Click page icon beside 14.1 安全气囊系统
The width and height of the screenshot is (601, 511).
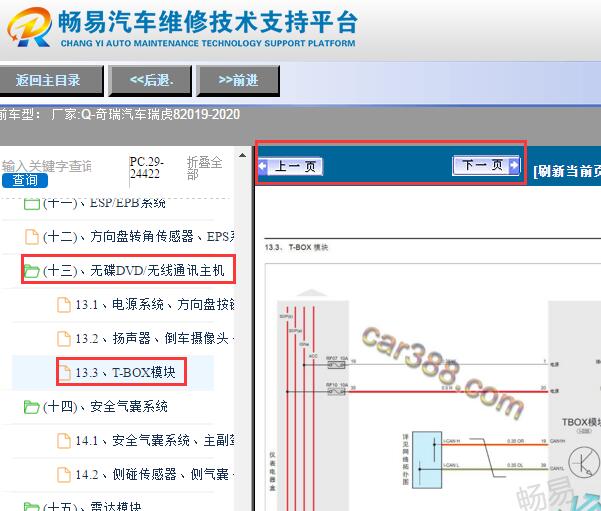(64, 441)
